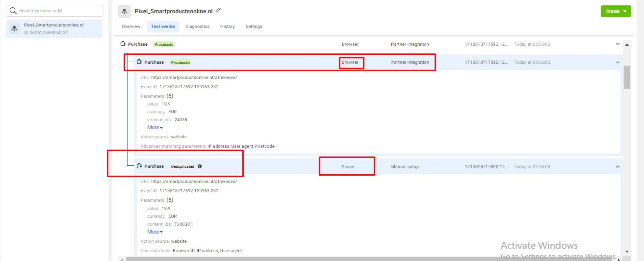
Task: Switch to the Overview tab
Action: (x=131, y=26)
